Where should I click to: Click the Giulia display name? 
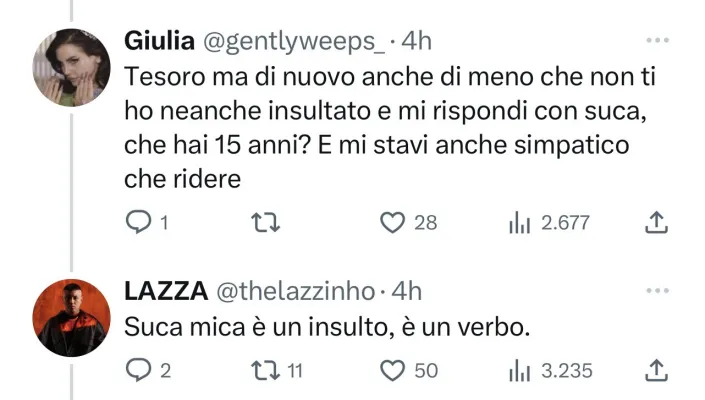coord(159,41)
